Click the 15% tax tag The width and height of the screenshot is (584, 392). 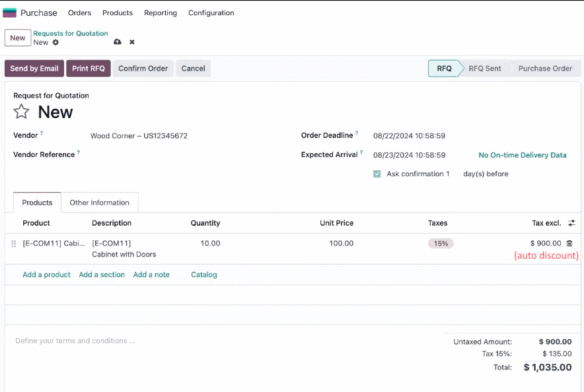click(x=441, y=244)
